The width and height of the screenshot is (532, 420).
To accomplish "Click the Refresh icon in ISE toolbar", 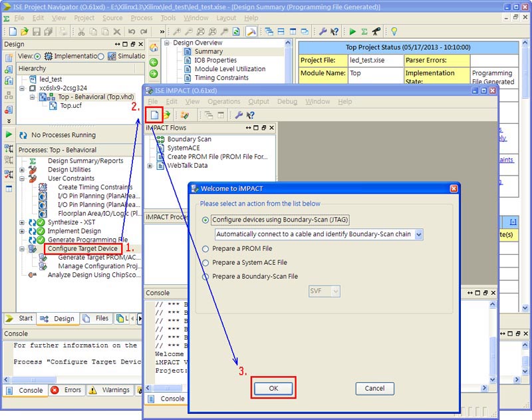I will pos(236,31).
